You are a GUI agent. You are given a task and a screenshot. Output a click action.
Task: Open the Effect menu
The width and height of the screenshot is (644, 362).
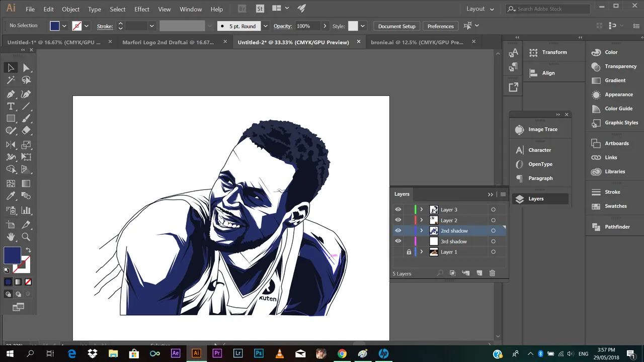coord(142,9)
